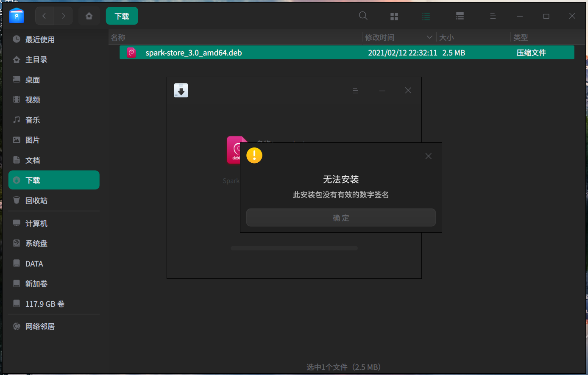Screen dimensions: 588x375
Task: Click the home icon in the address bar
Action: click(x=89, y=16)
